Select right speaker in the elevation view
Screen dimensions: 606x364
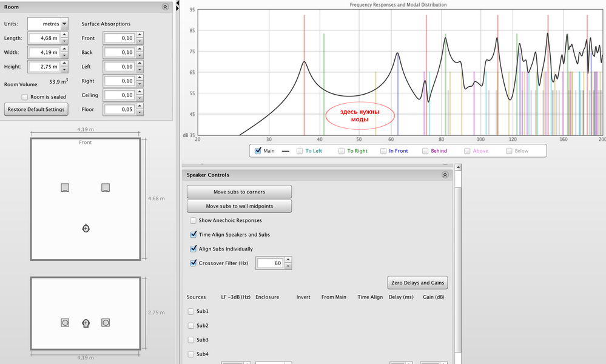(x=106, y=323)
